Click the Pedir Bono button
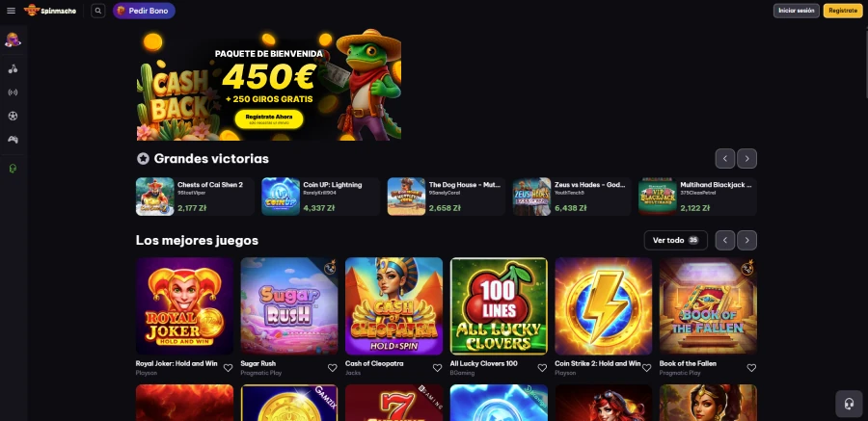The width and height of the screenshot is (868, 421). (x=144, y=11)
